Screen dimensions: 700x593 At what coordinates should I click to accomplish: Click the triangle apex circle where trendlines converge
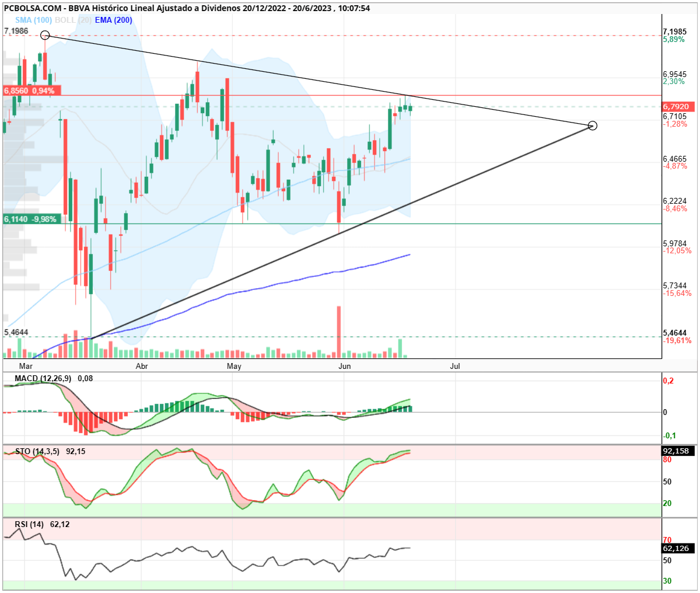click(x=593, y=125)
